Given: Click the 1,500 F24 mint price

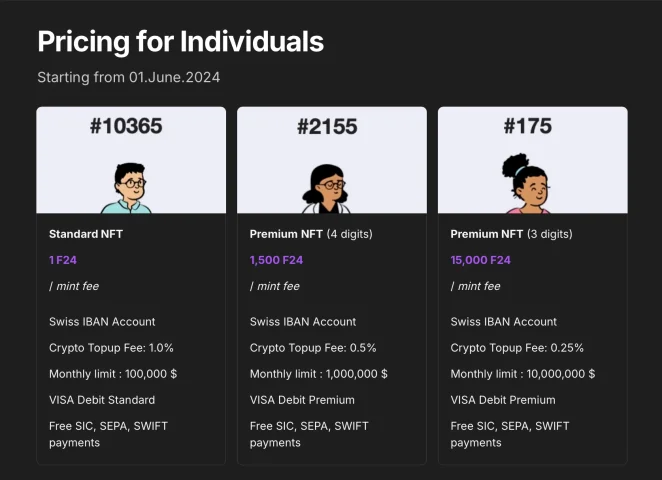Looking at the screenshot, I should (x=276, y=260).
